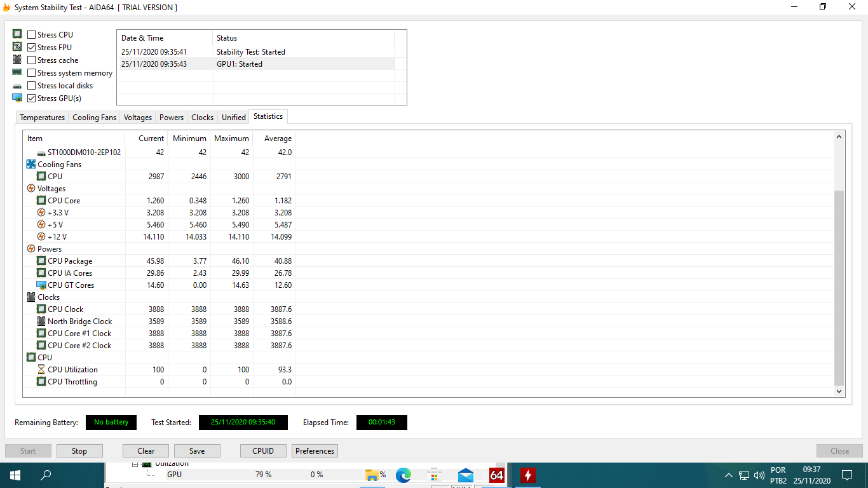Click the Current column header
The height and width of the screenshot is (488, 868).
[x=146, y=139]
